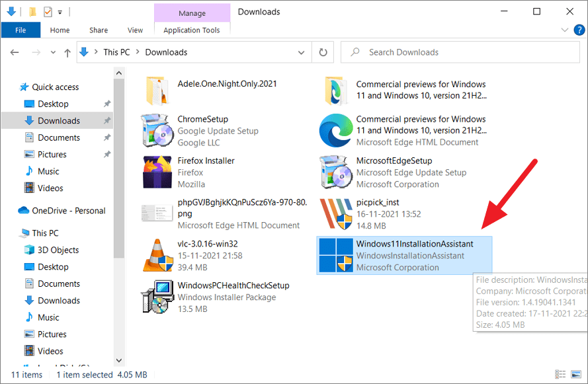Open Videos under Quick access

pos(50,188)
